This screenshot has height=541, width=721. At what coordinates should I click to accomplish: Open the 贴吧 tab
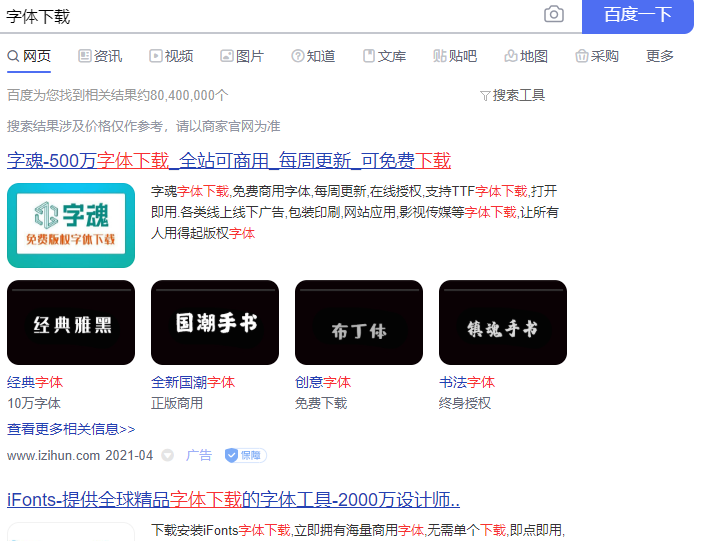tap(455, 56)
